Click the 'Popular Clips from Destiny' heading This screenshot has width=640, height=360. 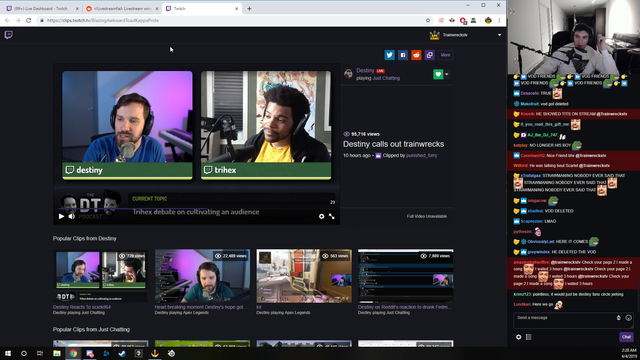coord(84,238)
